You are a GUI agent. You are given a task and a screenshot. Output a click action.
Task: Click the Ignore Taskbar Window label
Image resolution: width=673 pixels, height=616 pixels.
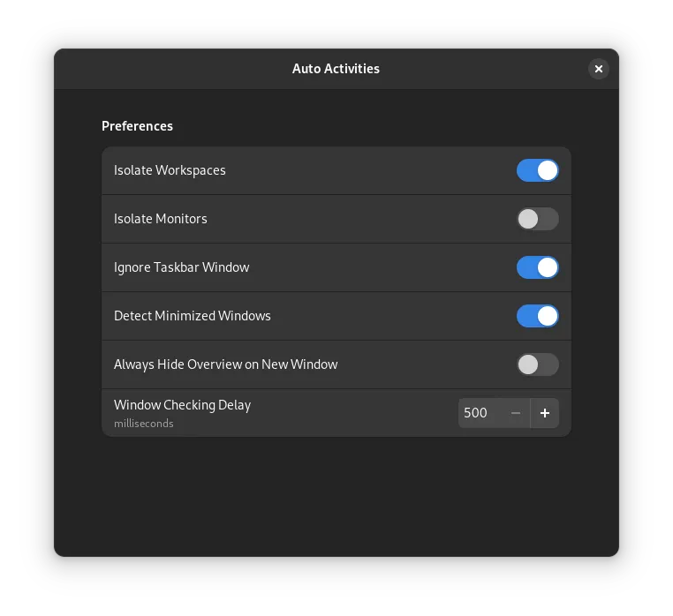(x=182, y=267)
